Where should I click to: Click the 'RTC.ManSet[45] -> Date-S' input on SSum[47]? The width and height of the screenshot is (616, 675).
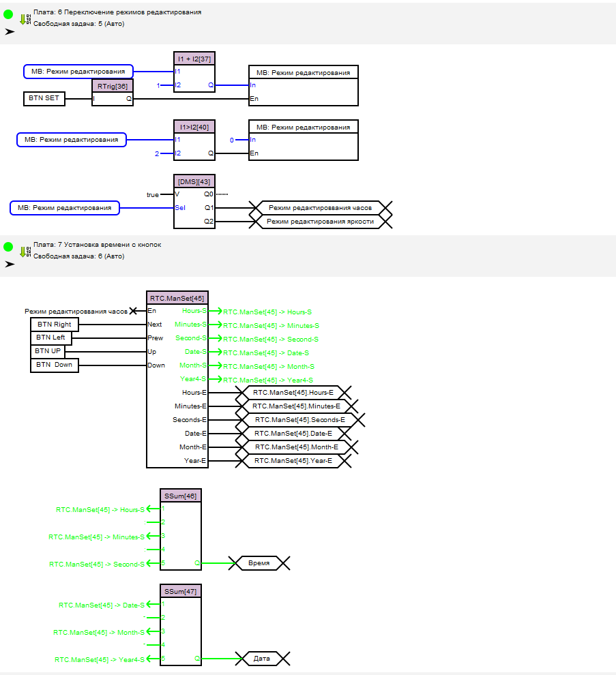pos(102,605)
